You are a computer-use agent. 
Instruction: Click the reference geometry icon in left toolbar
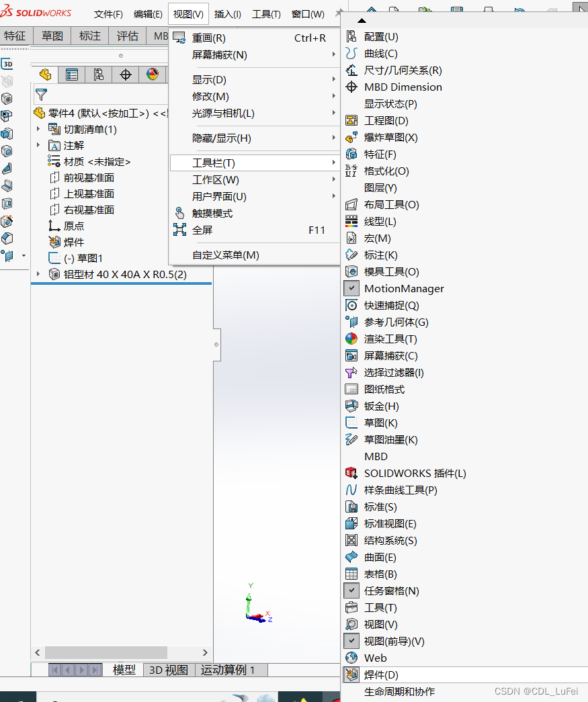coord(7,256)
